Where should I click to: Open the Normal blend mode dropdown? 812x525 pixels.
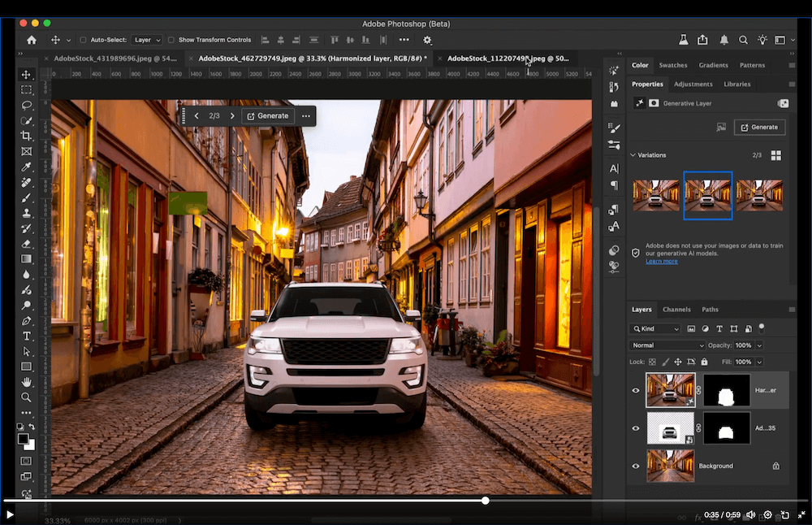click(x=666, y=345)
